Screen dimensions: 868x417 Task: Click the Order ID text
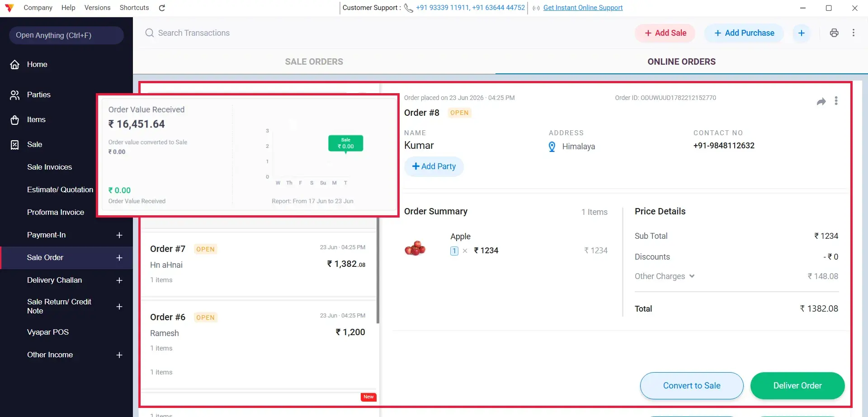point(665,98)
